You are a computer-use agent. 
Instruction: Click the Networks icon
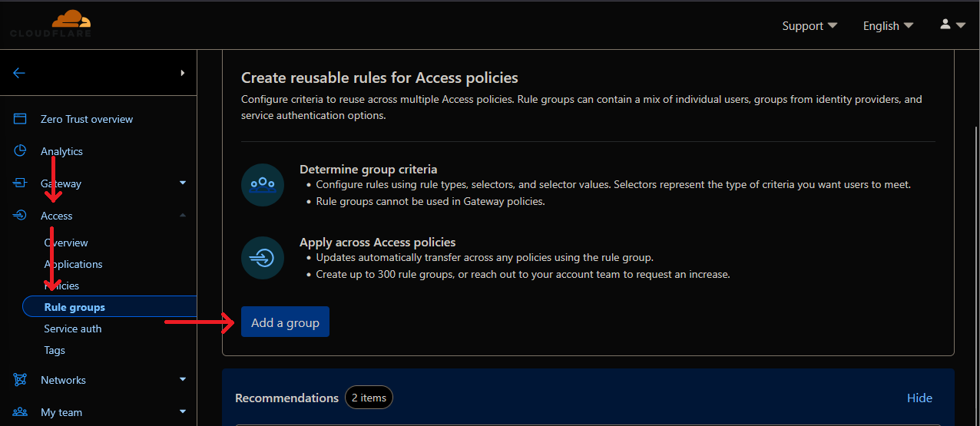click(20, 380)
